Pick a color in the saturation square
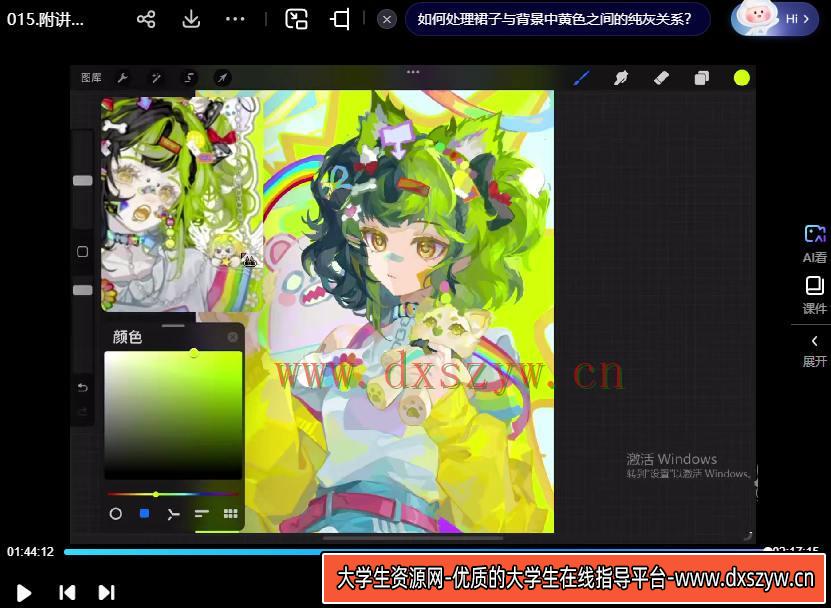The width and height of the screenshot is (831, 608). coord(173,415)
